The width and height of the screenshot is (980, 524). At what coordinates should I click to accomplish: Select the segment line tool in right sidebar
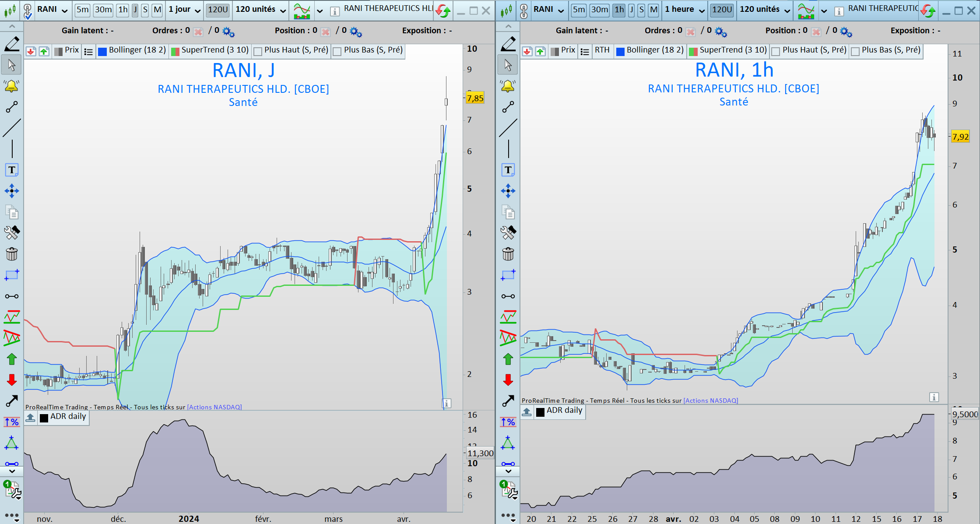(508, 107)
